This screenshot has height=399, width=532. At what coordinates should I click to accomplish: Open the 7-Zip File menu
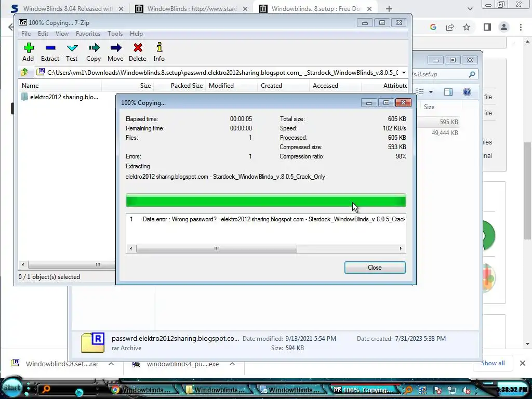26,34
